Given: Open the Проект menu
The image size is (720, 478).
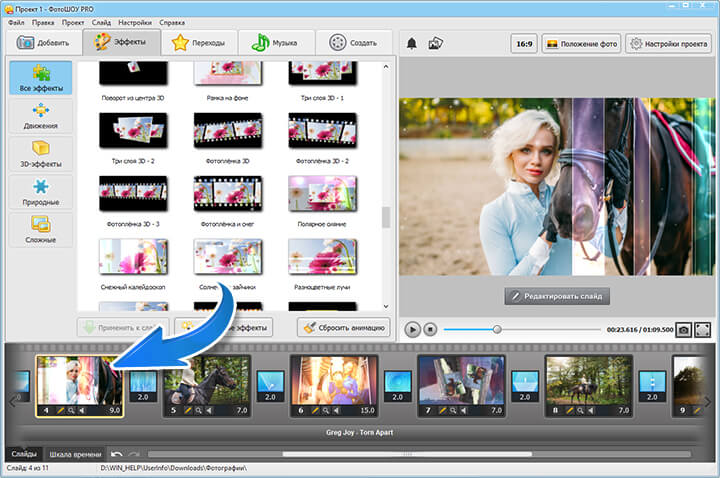Looking at the screenshot, I should (x=73, y=22).
